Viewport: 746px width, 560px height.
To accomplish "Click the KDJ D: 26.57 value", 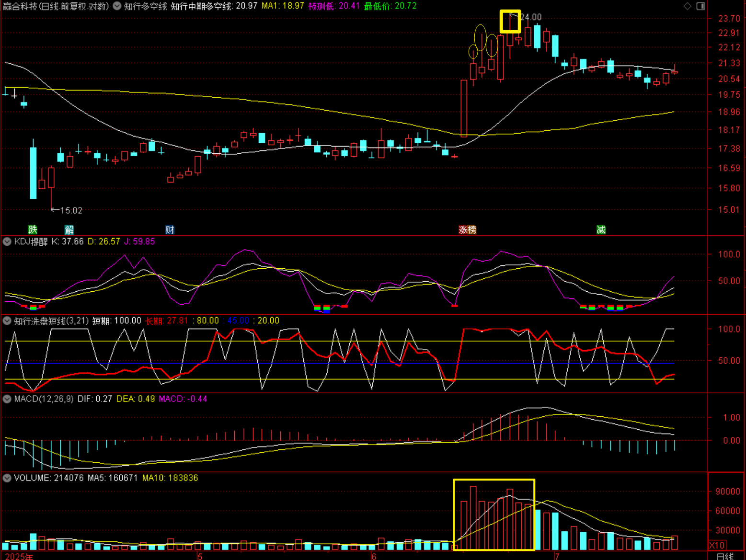I will tap(104, 241).
